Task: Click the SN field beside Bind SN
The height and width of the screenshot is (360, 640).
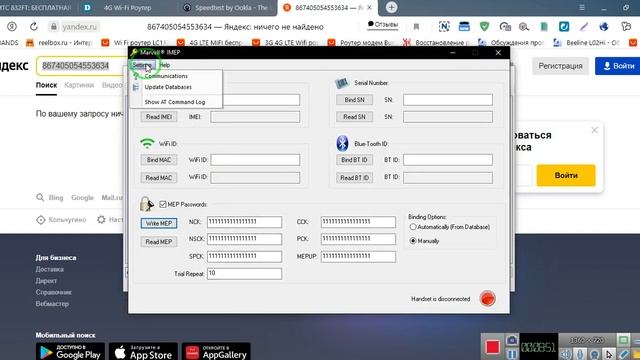Action: click(x=448, y=100)
